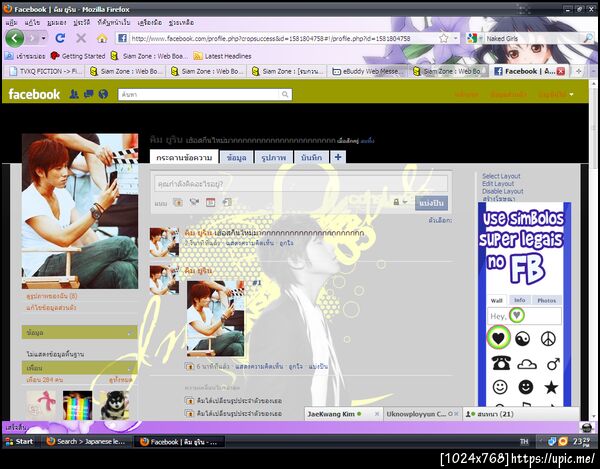The height and width of the screenshot is (469, 600).
Task: Reload the page with the refresh icon
Action: coord(60,38)
